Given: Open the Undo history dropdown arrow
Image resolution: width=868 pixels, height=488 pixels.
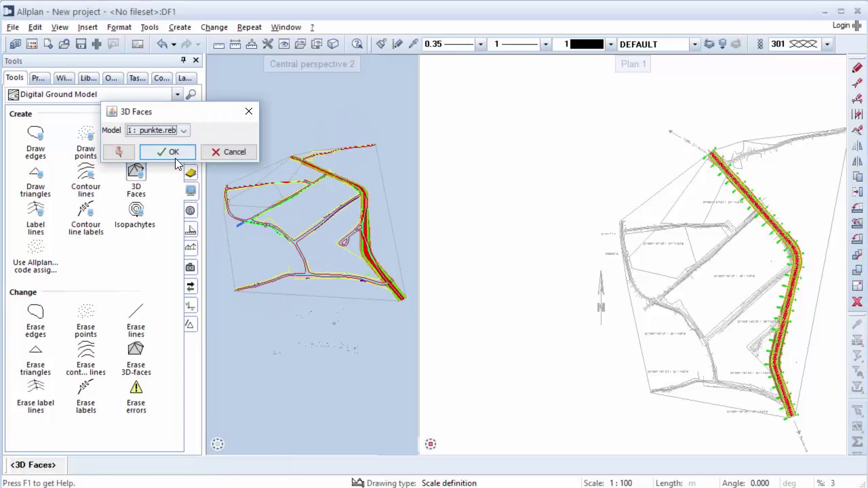Looking at the screenshot, I should click(x=174, y=44).
